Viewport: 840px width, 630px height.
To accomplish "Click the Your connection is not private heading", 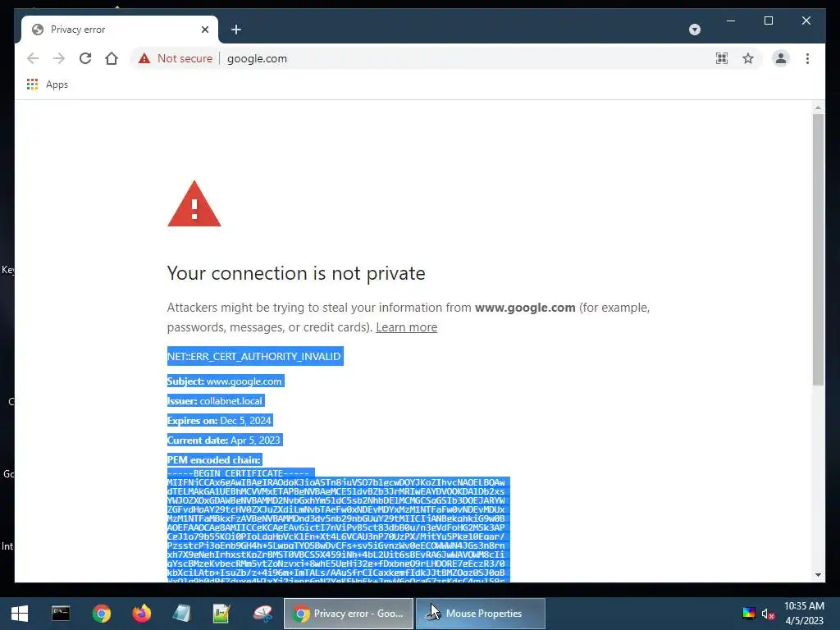I will click(295, 273).
